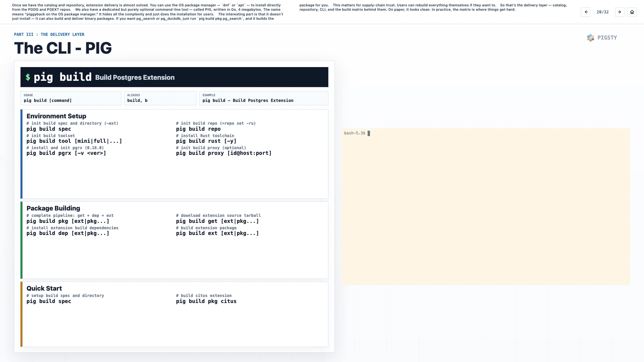This screenshot has height=362, width=644.
Task: Click Quick Start 'pig build spec' command
Action: [x=49, y=301]
